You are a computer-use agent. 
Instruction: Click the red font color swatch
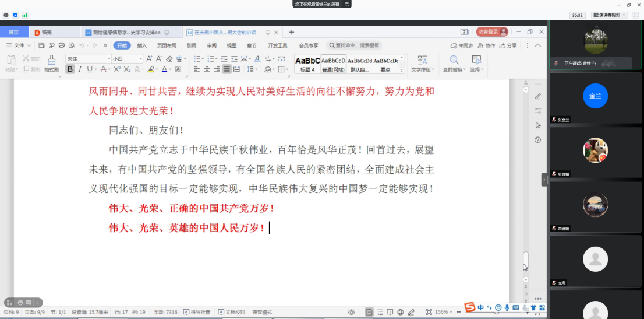pos(164,69)
